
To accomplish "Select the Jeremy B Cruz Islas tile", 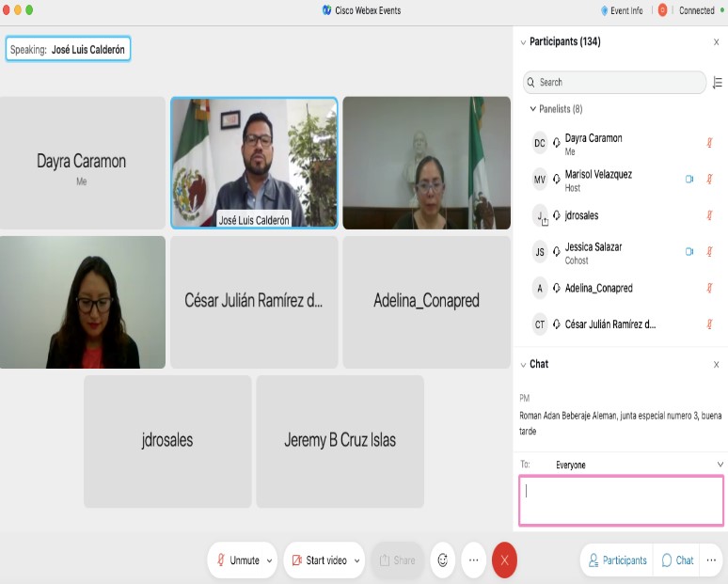I will pyautogui.click(x=340, y=441).
